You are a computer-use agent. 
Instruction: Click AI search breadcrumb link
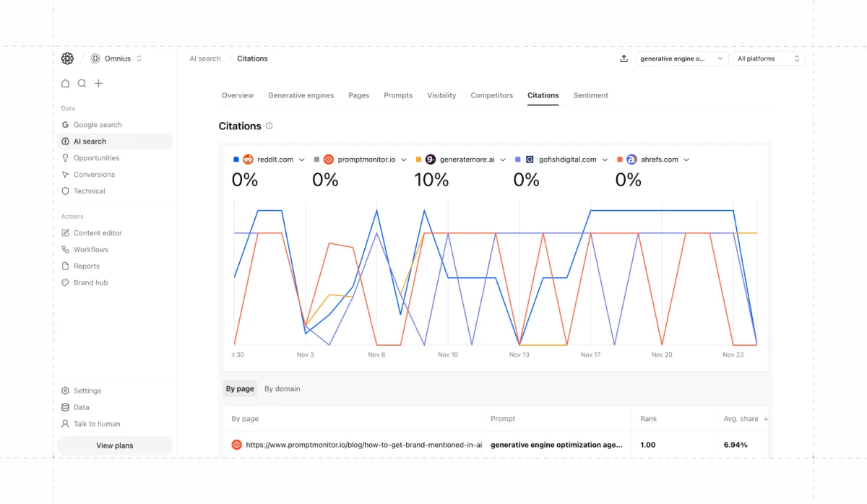[x=205, y=58]
